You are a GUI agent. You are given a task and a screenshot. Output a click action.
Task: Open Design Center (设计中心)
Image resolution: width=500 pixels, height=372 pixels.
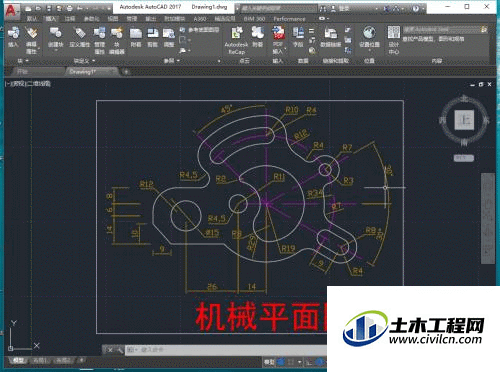(x=394, y=40)
